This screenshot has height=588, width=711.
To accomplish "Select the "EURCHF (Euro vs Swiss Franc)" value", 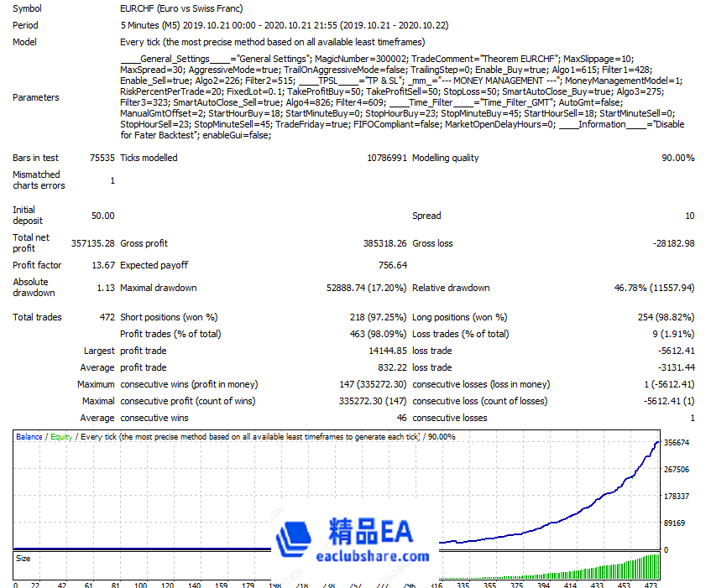I will coord(181,8).
